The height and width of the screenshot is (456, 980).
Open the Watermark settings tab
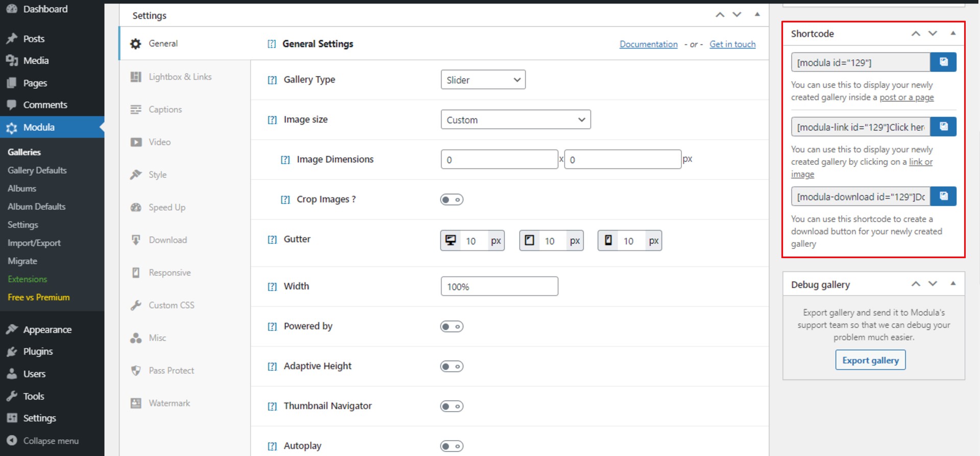pos(169,403)
